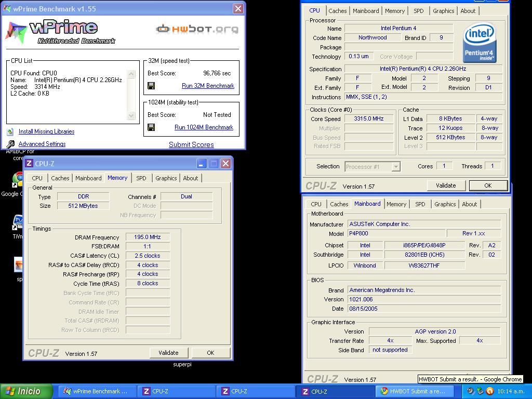
Task: Open the Mainboard tab in the Memory window
Action: (88, 178)
